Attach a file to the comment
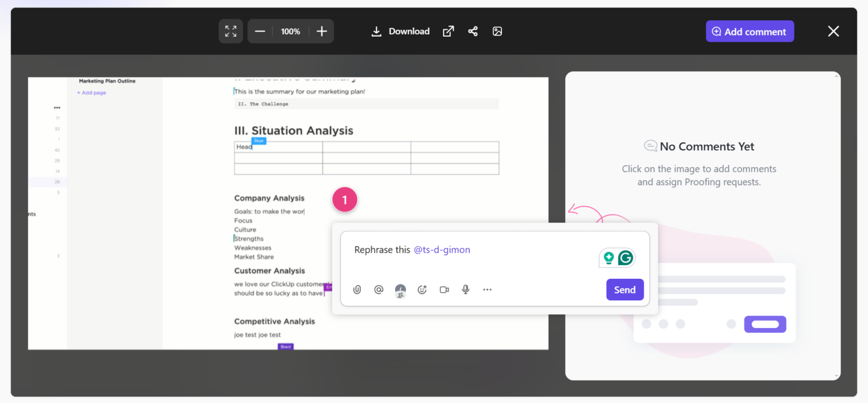This screenshot has width=868, height=403. tap(357, 290)
